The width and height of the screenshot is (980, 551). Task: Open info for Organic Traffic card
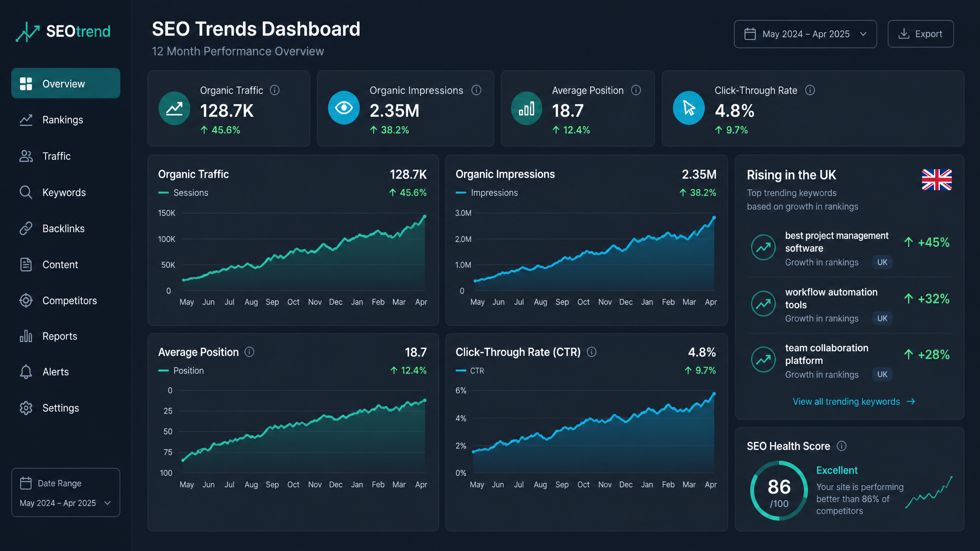(x=275, y=90)
